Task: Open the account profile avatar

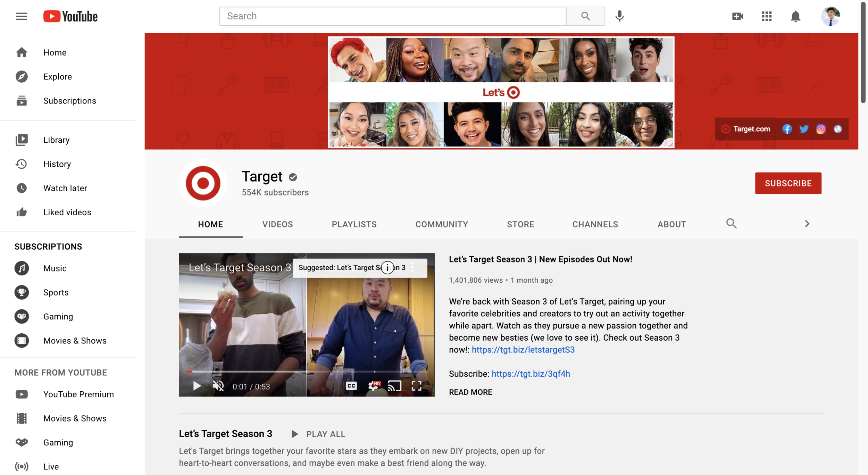Action: pyautogui.click(x=830, y=16)
